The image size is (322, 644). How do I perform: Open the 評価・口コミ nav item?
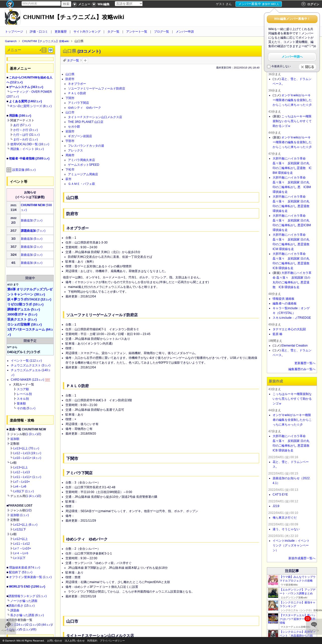click(39, 32)
